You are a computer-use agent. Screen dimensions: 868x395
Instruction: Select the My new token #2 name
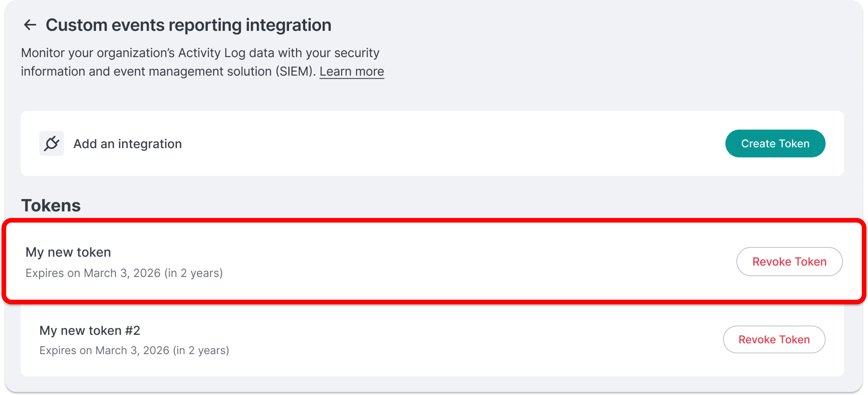tap(90, 331)
